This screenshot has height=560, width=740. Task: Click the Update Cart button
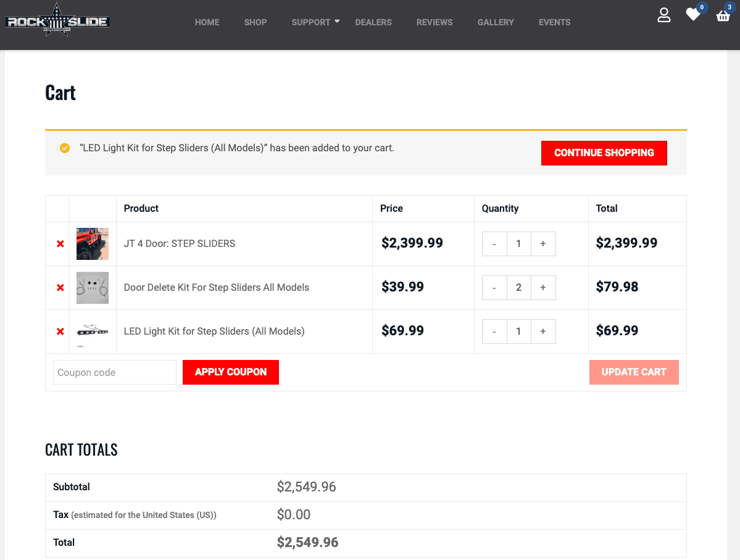(634, 372)
